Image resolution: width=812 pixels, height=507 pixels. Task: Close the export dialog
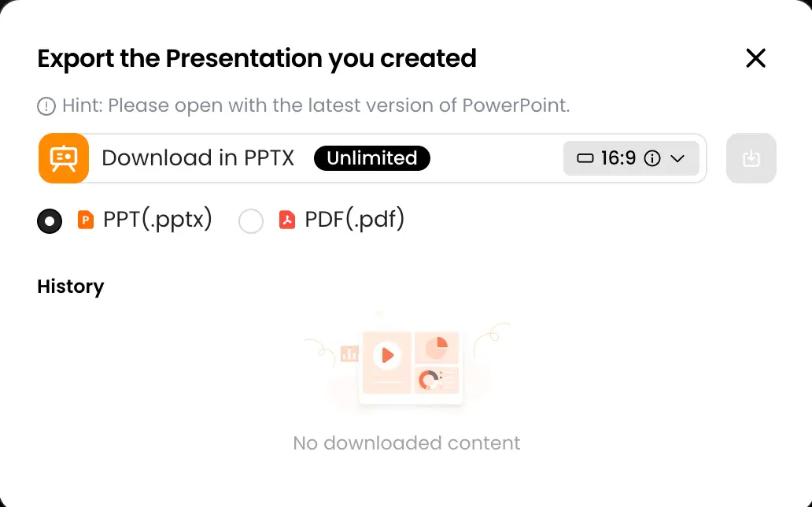coord(755,58)
